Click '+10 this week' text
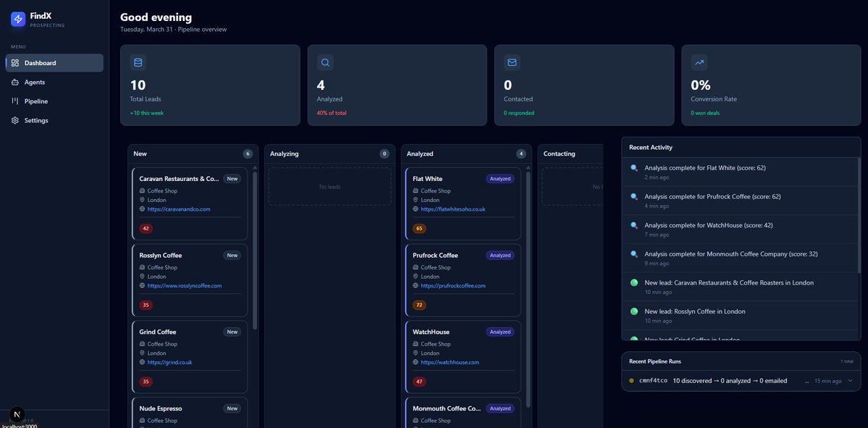The image size is (868, 428). (x=147, y=113)
